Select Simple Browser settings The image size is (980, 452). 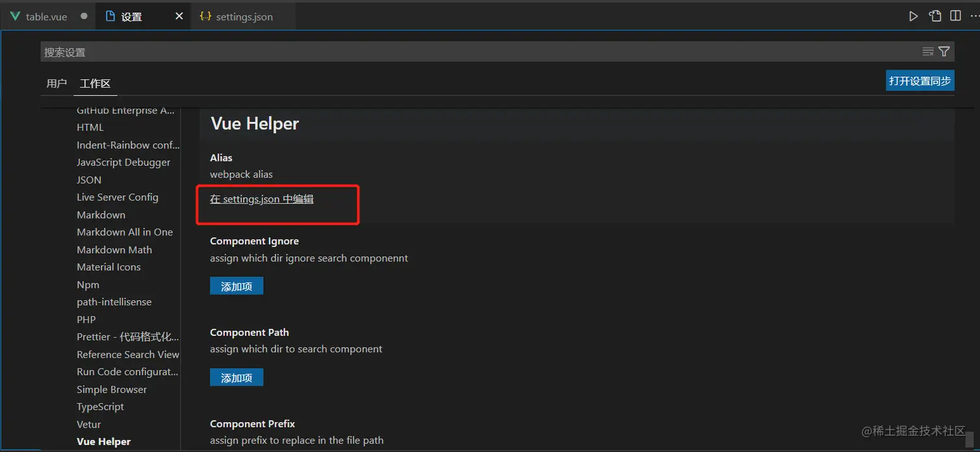[111, 390]
